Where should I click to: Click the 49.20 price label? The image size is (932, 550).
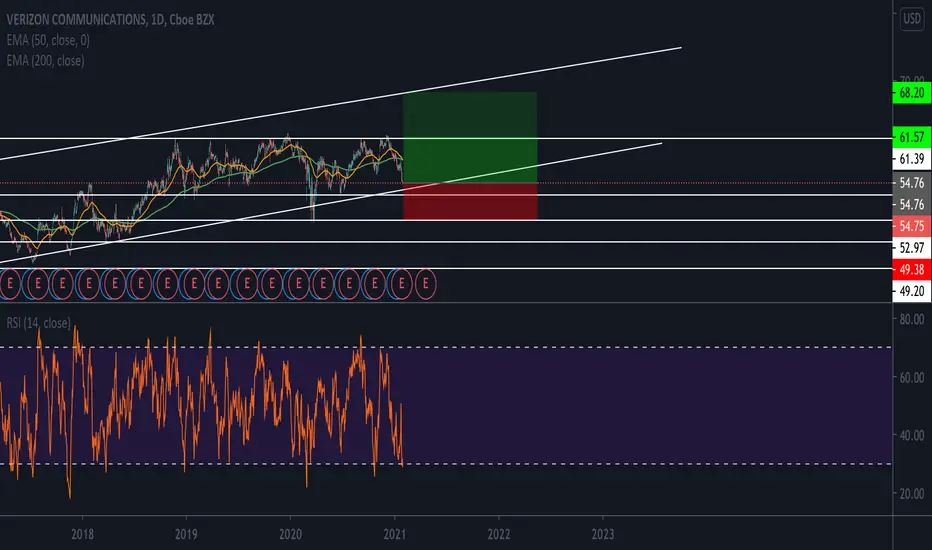912,291
